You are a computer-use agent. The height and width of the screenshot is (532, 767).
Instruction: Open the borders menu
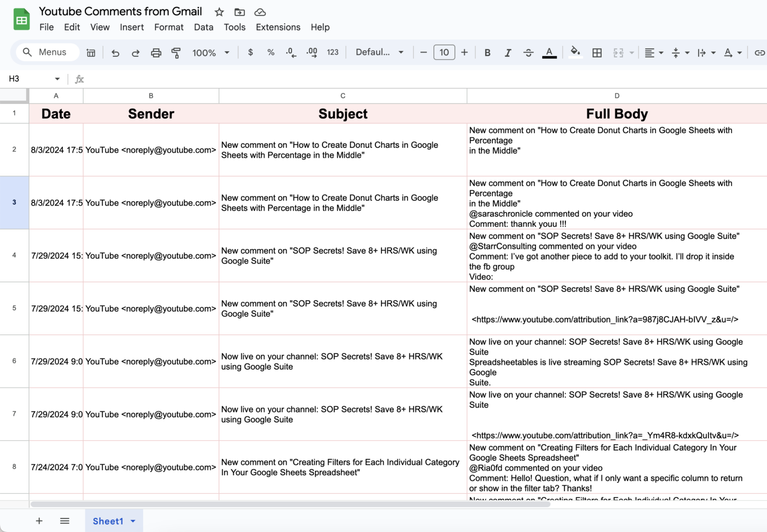[x=597, y=52]
